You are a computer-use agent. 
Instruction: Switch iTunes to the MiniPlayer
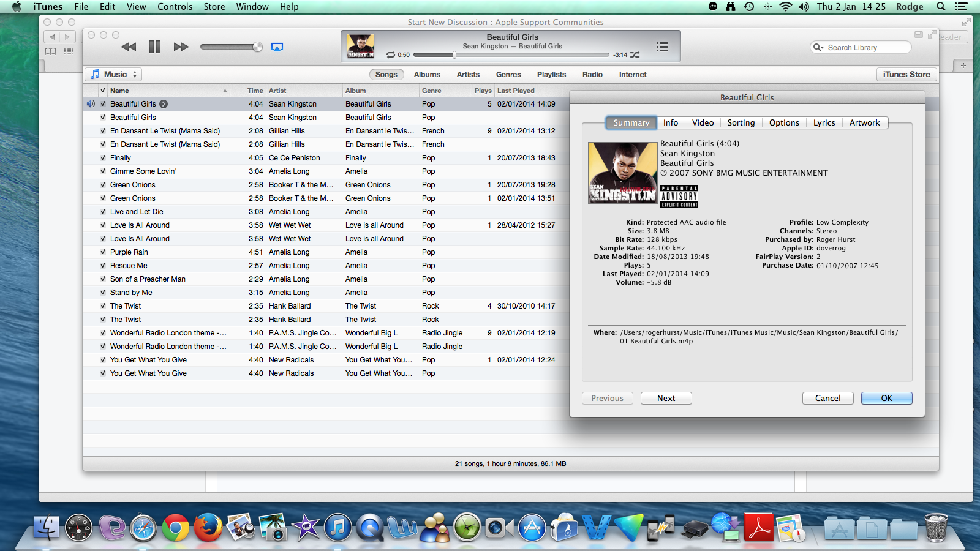[918, 35]
